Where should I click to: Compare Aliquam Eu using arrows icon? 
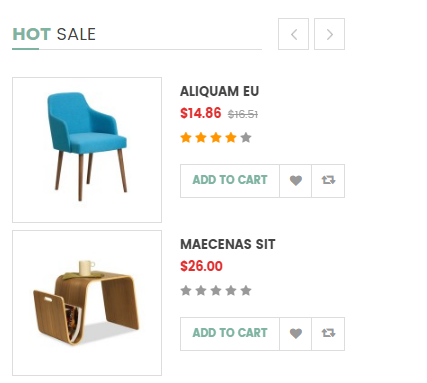point(328,181)
